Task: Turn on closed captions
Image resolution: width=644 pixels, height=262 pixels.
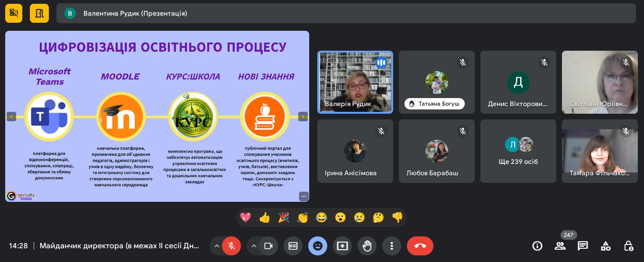Action: (x=293, y=246)
